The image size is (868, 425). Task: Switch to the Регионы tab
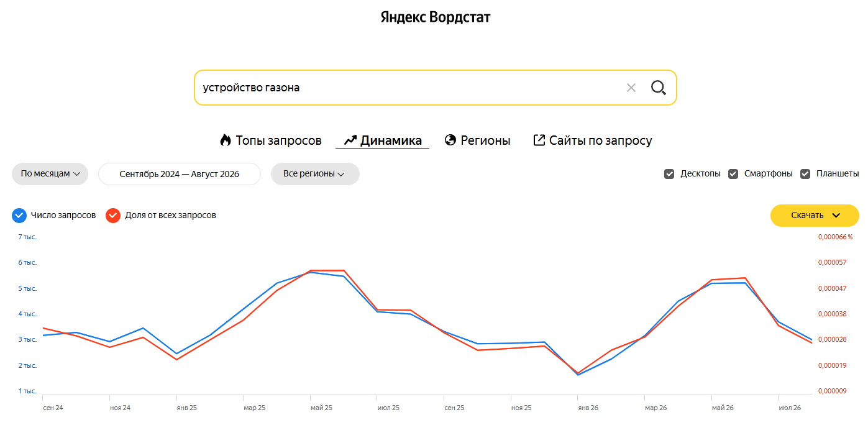tap(478, 140)
